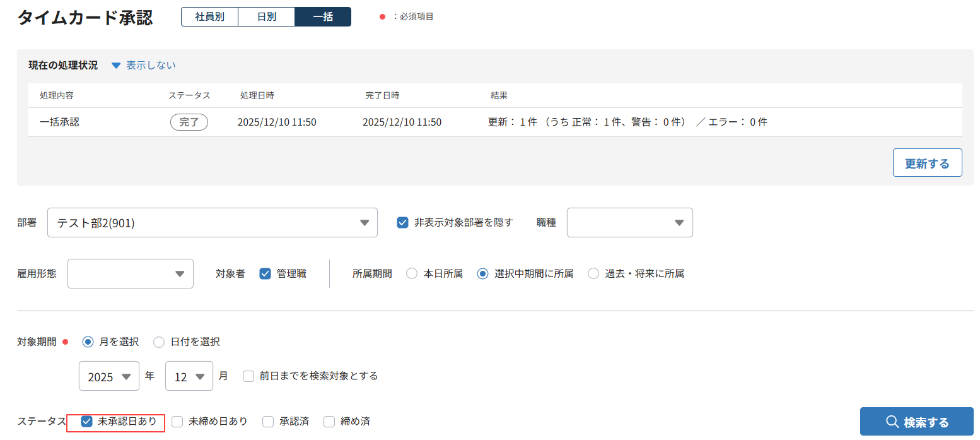Collapse status panel via 表示しない triangle
The width and height of the screenshot is (980, 440).
pos(116,66)
